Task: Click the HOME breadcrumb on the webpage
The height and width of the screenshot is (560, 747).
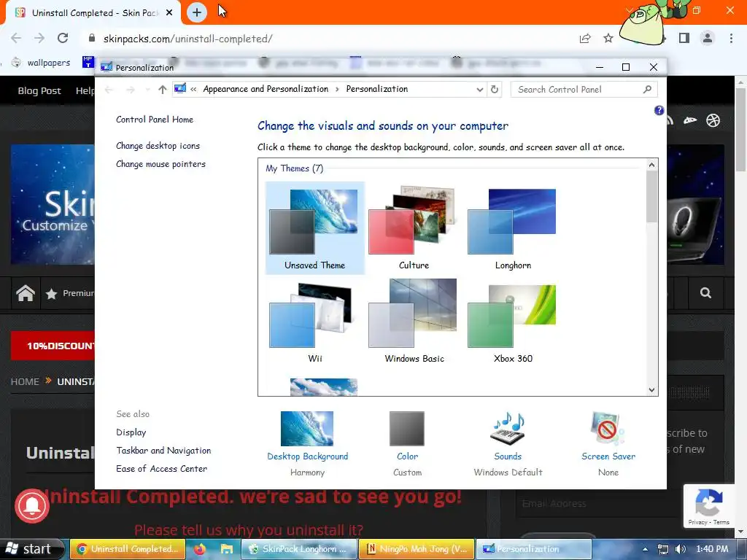Action: pos(25,381)
